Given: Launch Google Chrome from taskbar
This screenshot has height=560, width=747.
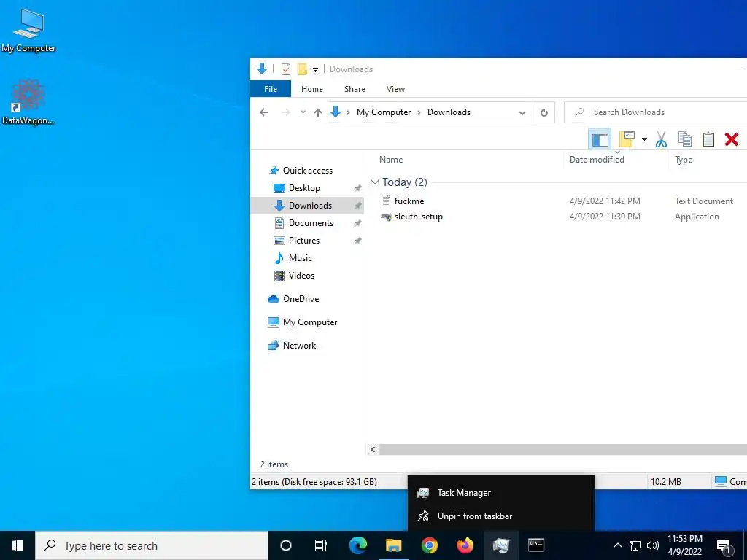Looking at the screenshot, I should click(x=429, y=545).
